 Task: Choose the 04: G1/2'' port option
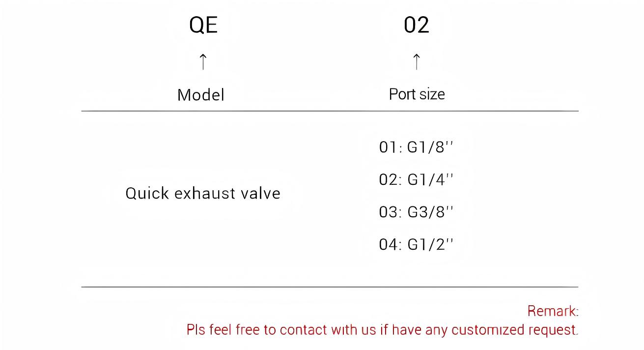(416, 244)
